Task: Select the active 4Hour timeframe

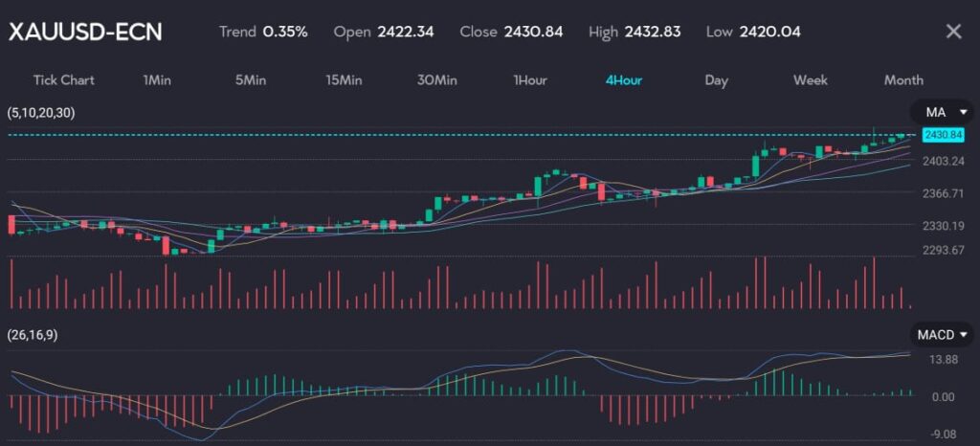Action: [623, 80]
